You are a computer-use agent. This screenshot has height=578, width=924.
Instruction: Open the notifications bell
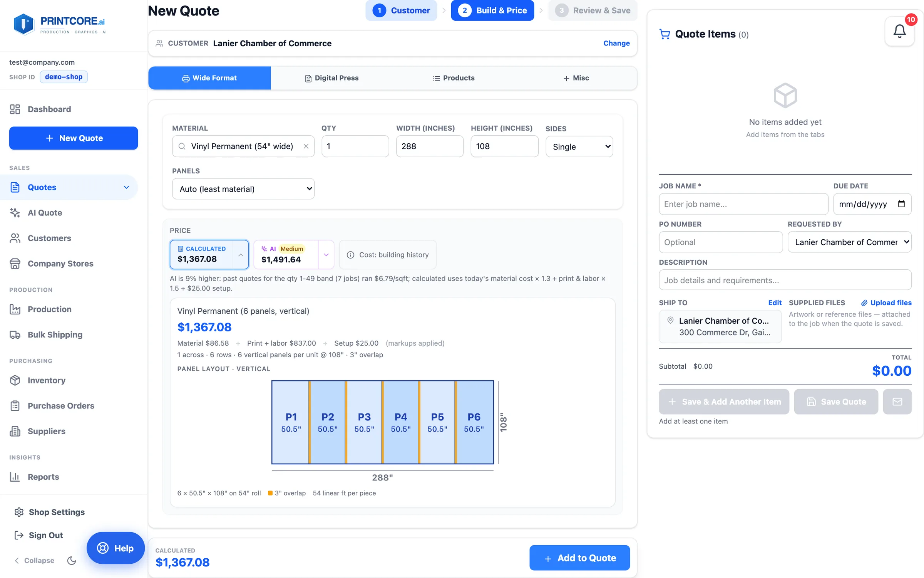(899, 31)
